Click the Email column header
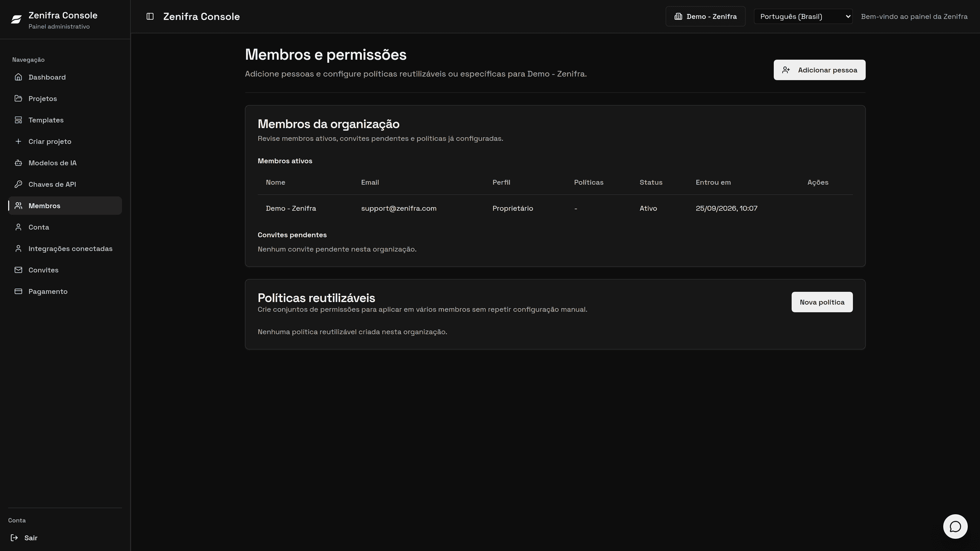This screenshot has height=551, width=980. 370,182
